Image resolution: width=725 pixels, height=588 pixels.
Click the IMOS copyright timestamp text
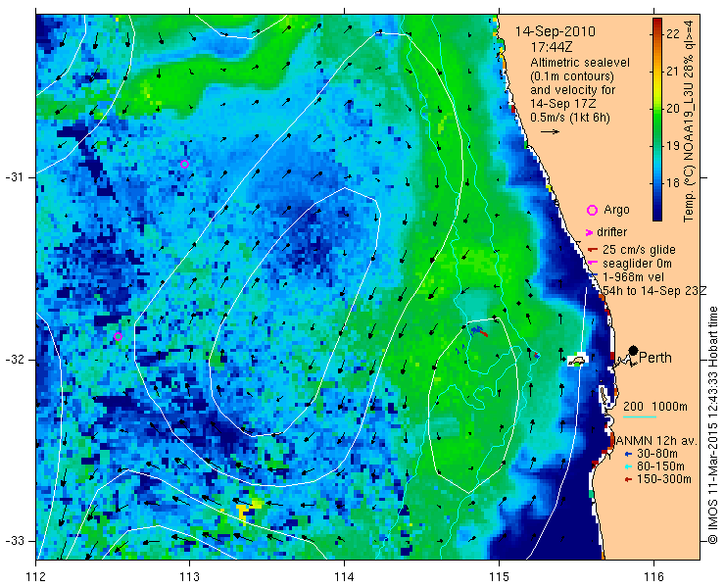pyautogui.click(x=713, y=425)
